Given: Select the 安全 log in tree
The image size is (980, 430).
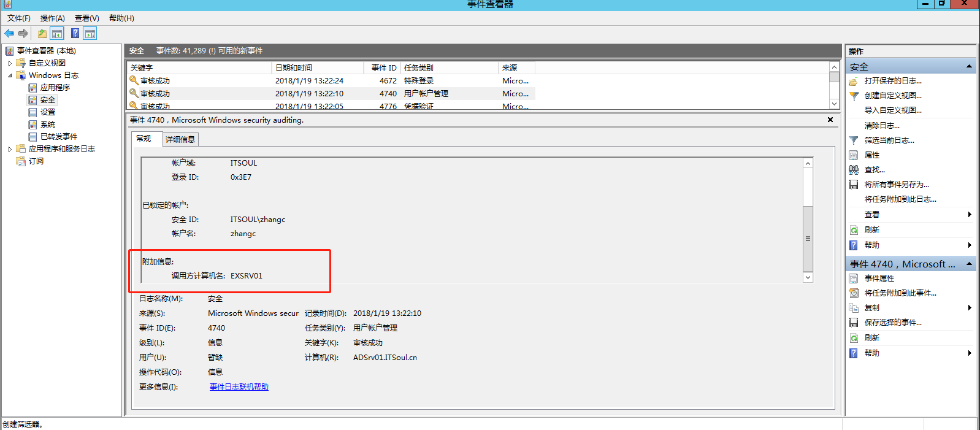Looking at the screenshot, I should coord(48,100).
